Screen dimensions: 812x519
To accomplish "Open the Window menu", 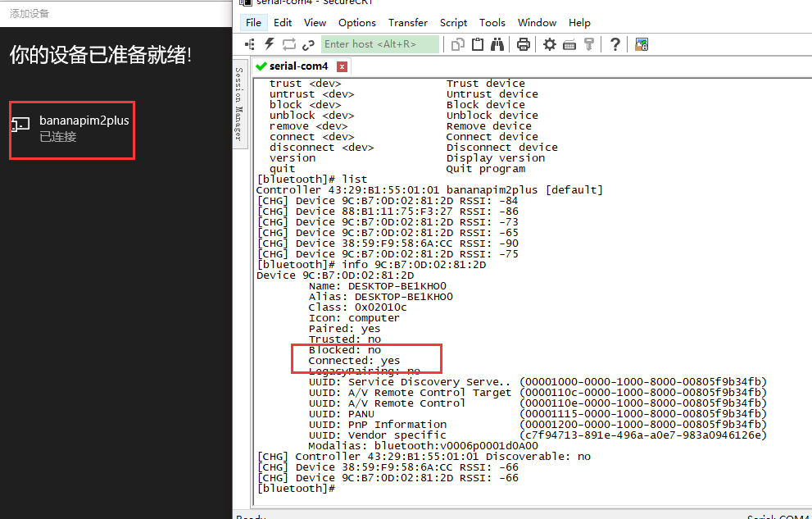I will (x=537, y=23).
